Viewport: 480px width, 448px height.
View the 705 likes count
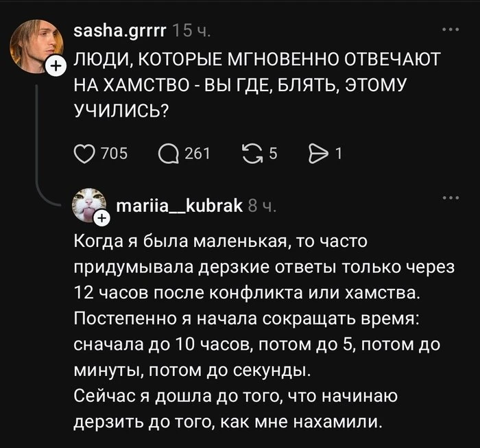tap(115, 154)
